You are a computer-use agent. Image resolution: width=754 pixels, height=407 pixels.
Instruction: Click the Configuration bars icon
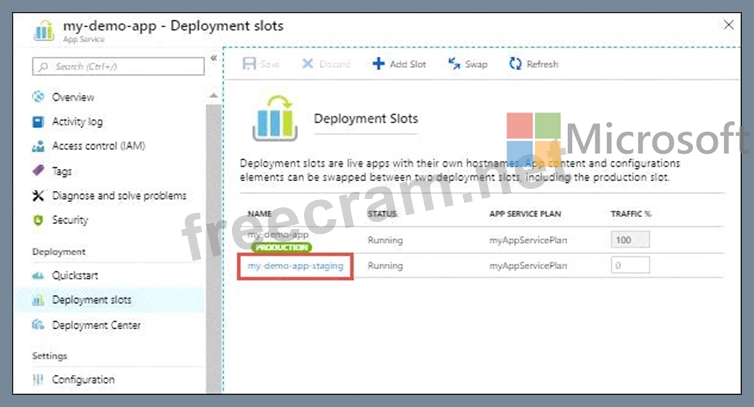[38, 380]
